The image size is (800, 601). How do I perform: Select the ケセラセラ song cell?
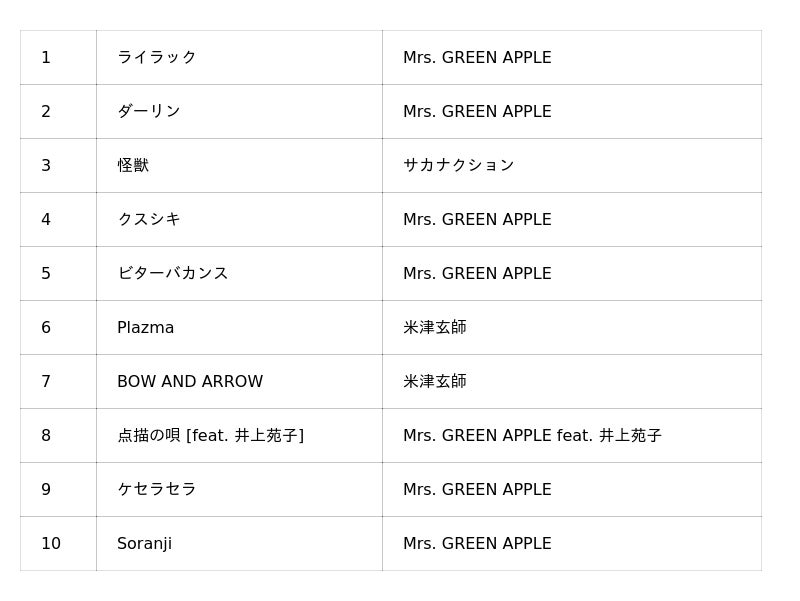[239, 490]
